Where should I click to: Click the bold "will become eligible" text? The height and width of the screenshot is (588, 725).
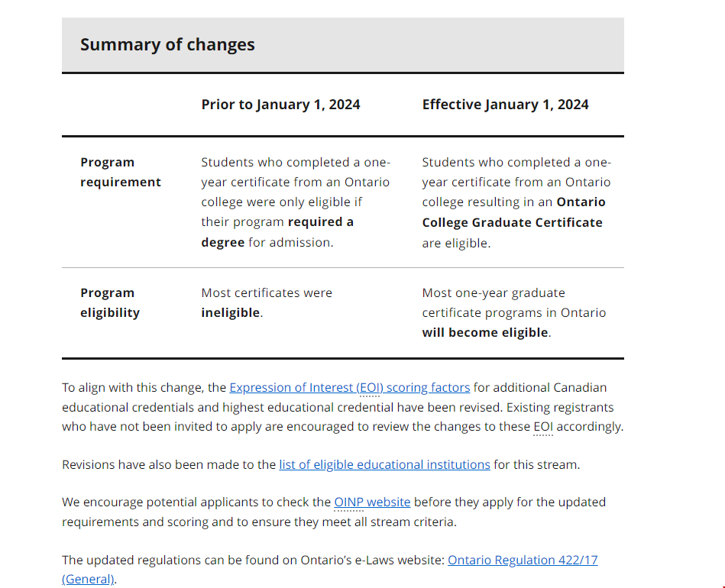(x=484, y=332)
